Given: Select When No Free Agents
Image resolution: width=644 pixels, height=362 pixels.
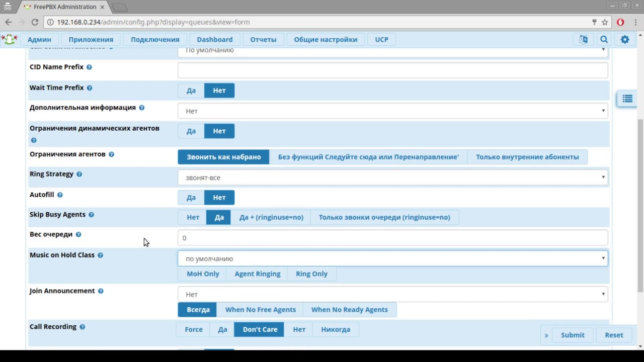Looking at the screenshot, I should pos(261,310).
